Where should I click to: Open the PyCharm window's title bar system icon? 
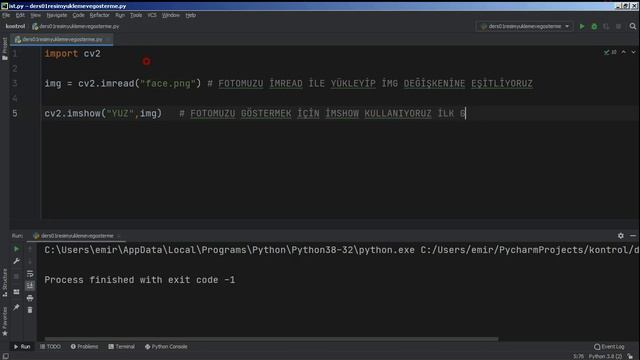click(4, 6)
